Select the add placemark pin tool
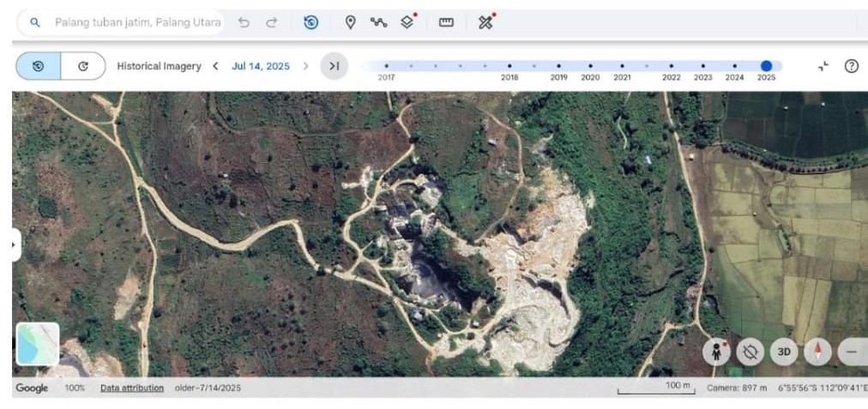 [350, 22]
